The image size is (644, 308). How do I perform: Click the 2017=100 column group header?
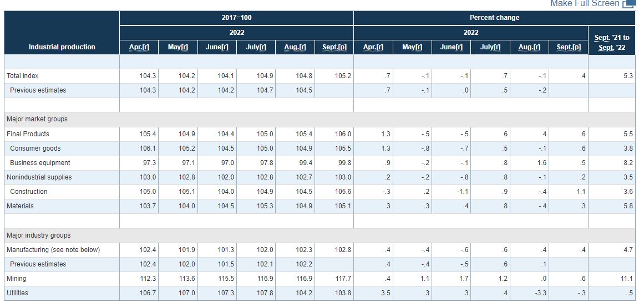point(236,18)
